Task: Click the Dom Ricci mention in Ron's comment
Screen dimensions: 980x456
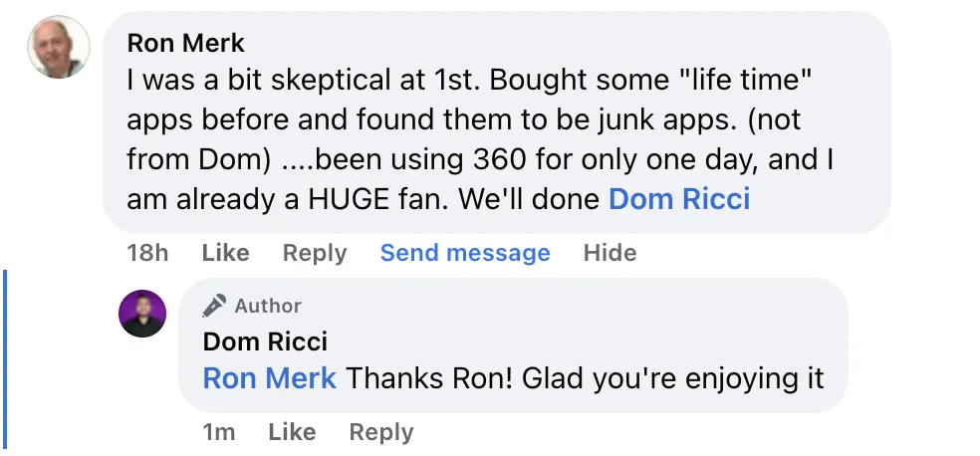Action: click(x=678, y=199)
